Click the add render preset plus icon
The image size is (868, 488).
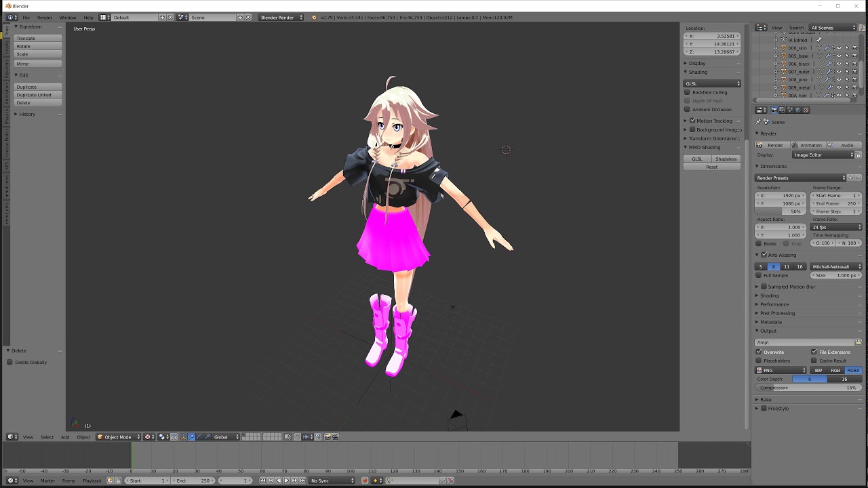point(850,178)
